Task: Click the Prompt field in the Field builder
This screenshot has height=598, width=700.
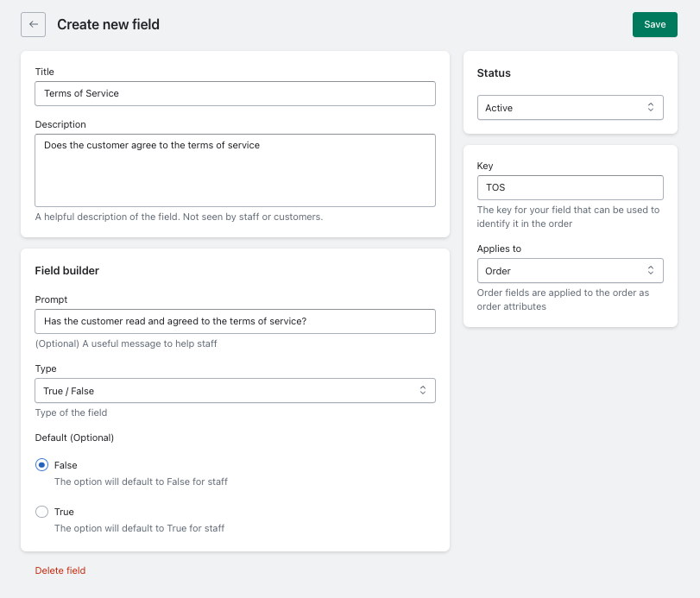Action: pos(234,320)
